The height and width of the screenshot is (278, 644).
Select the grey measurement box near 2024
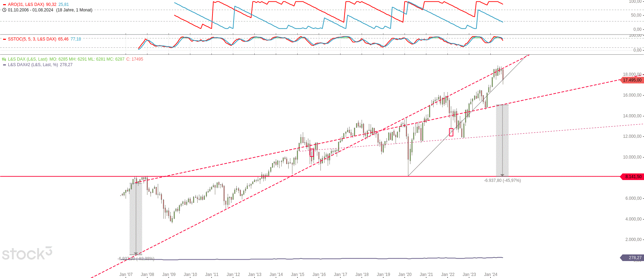pos(502,141)
